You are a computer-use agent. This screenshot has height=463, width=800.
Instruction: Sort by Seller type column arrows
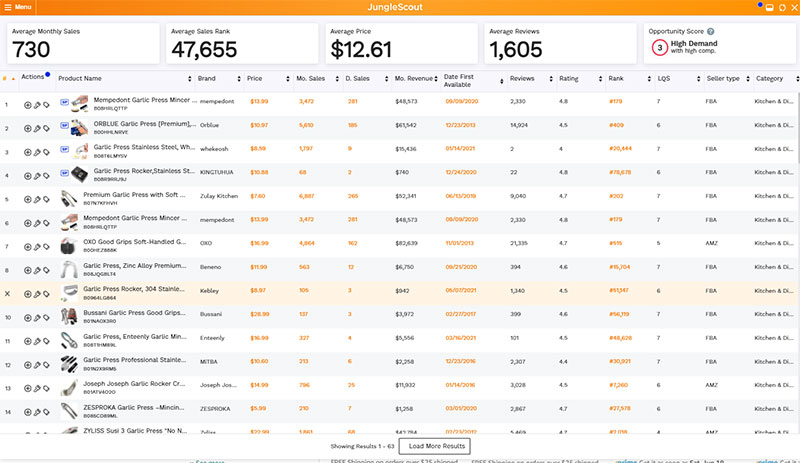748,79
